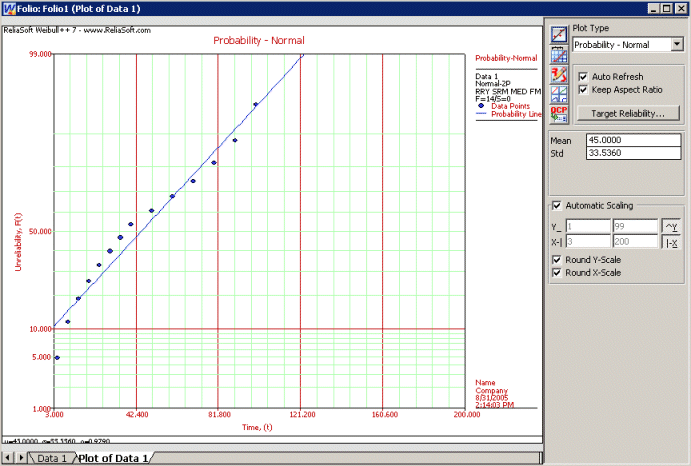Open the QCP calculator icon

[x=560, y=114]
